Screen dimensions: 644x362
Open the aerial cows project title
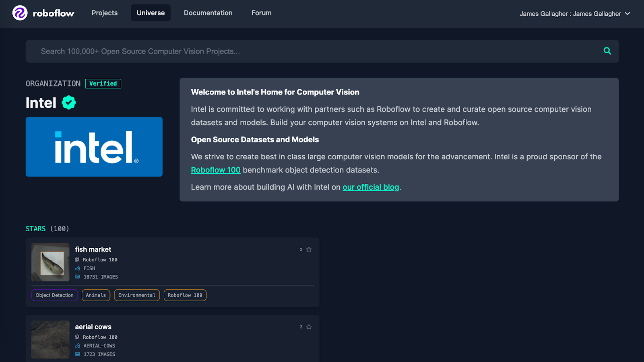pyautogui.click(x=93, y=327)
